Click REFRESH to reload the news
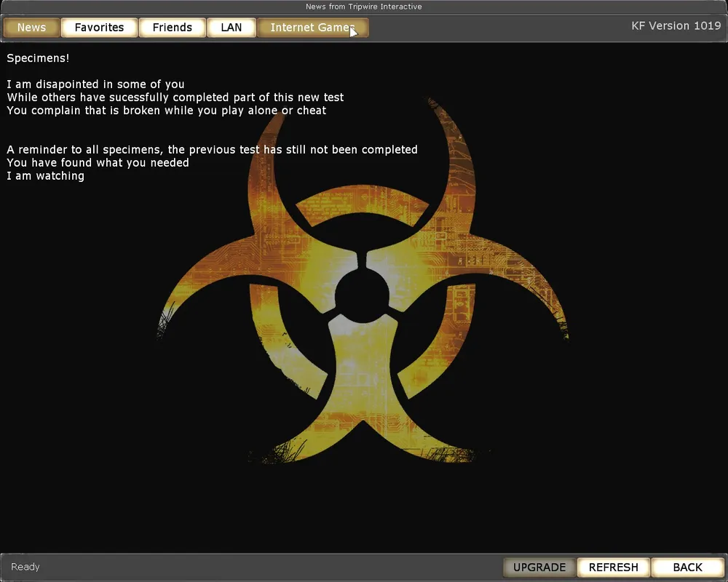This screenshot has height=582, width=728. coord(613,567)
